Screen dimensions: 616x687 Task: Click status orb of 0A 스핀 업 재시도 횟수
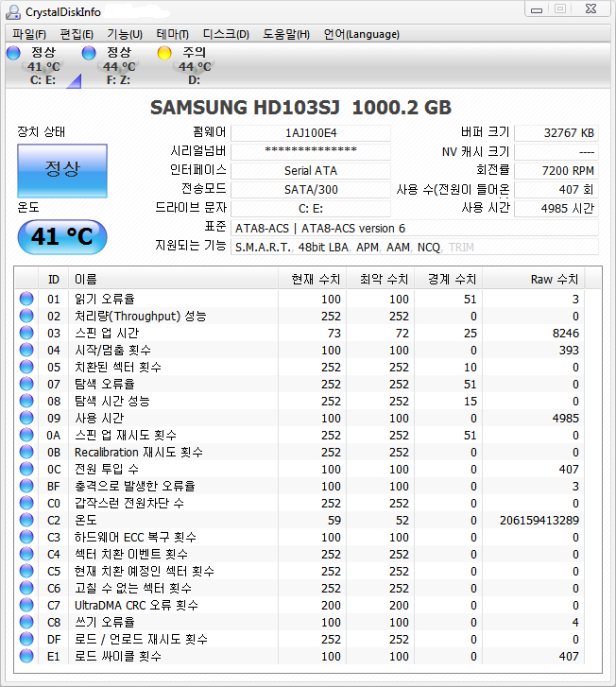coord(26,435)
